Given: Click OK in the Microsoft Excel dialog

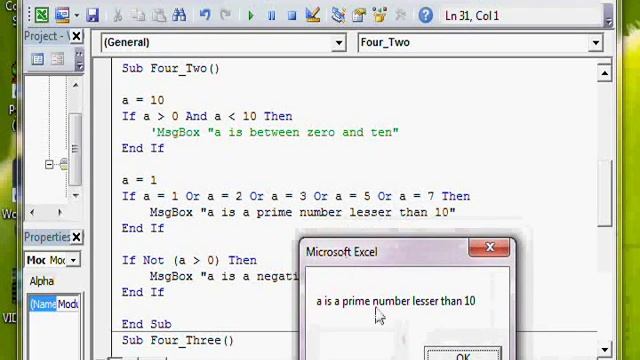Looking at the screenshot, I should (x=463, y=354).
